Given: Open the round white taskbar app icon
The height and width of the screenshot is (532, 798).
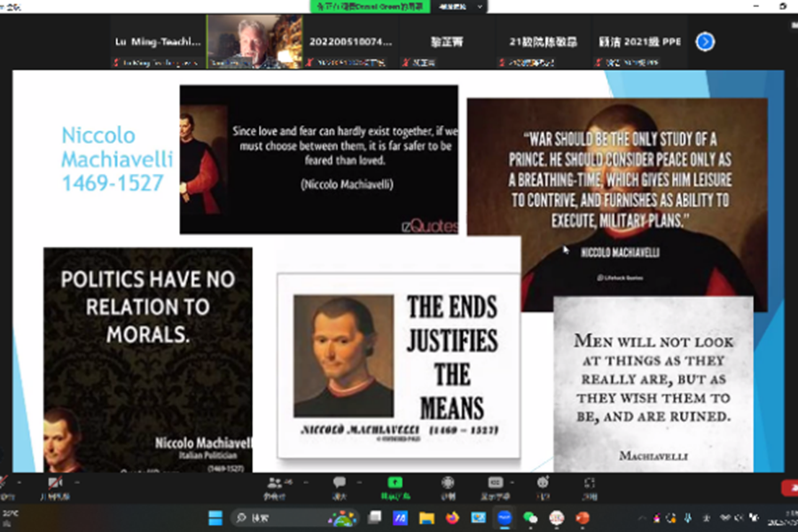Looking at the screenshot, I should (x=557, y=518).
